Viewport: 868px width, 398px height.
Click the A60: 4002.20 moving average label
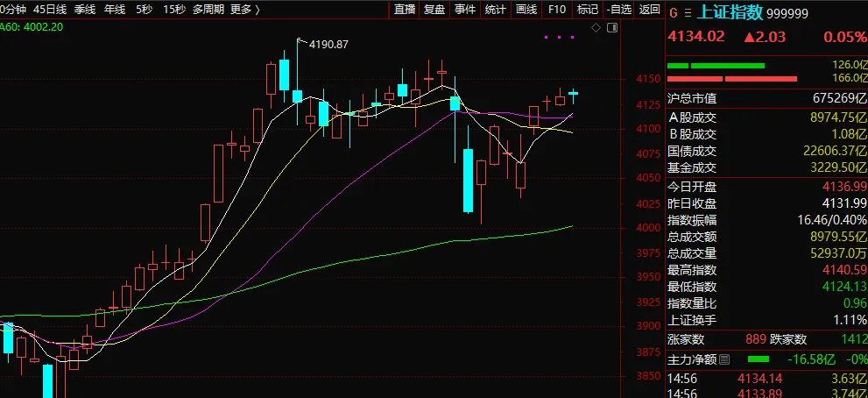31,26
